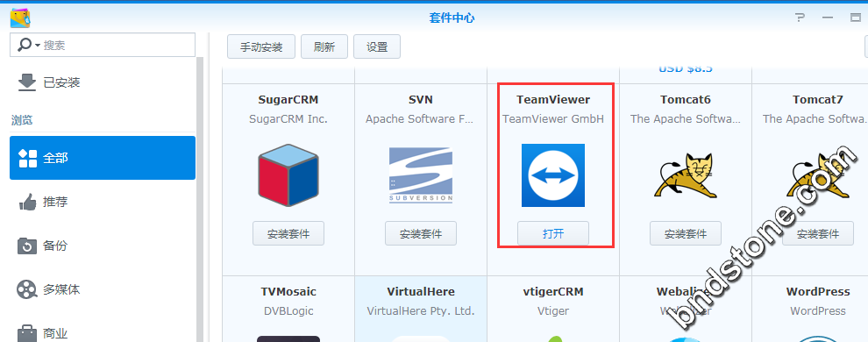Click the TVMosaic package title
Viewport: 868px width, 342px height.
[x=288, y=292]
